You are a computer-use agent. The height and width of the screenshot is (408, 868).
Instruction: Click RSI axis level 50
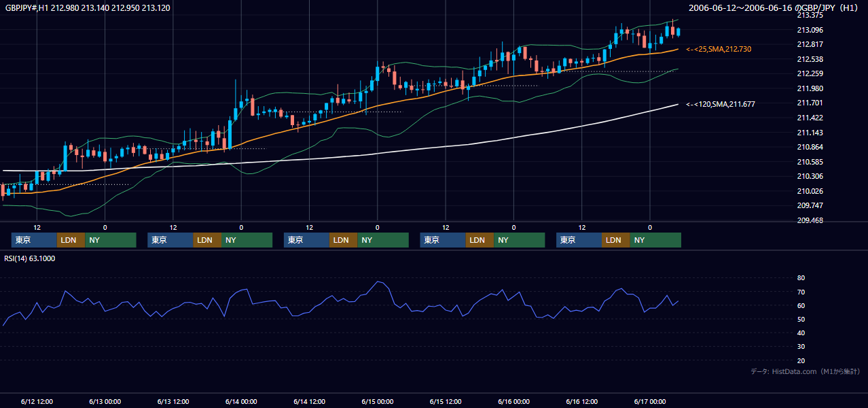point(801,319)
